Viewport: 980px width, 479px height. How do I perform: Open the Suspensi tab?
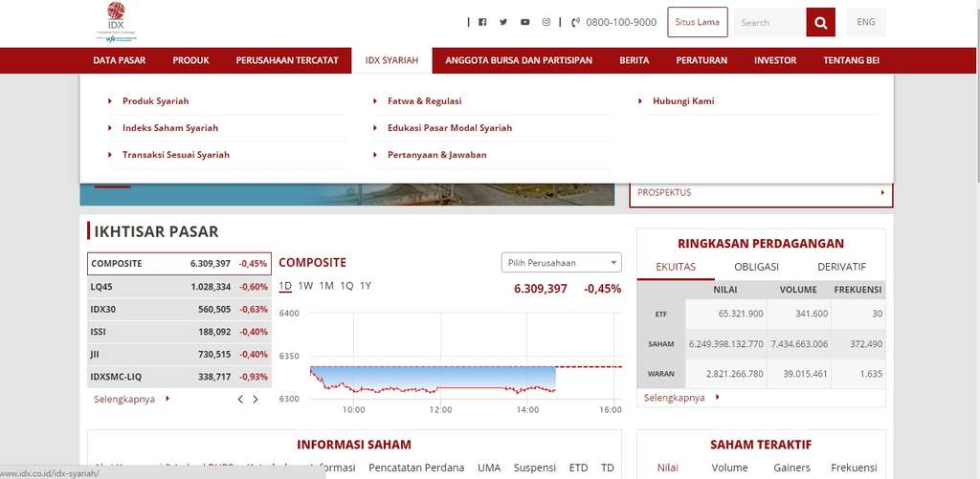pyautogui.click(x=534, y=468)
